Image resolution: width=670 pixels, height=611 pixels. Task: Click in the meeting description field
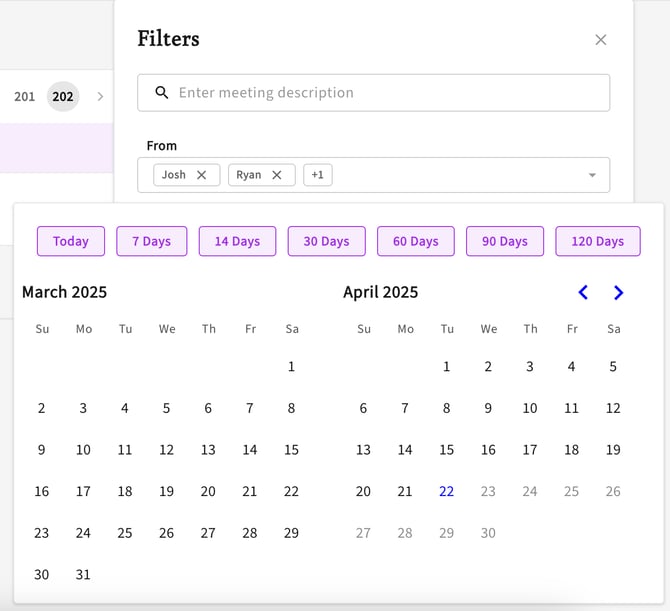click(385, 93)
